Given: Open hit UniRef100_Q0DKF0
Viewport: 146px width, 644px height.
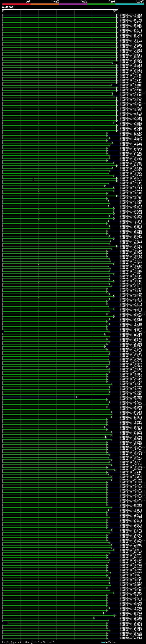Looking at the screenshot, I should (131, 130).
